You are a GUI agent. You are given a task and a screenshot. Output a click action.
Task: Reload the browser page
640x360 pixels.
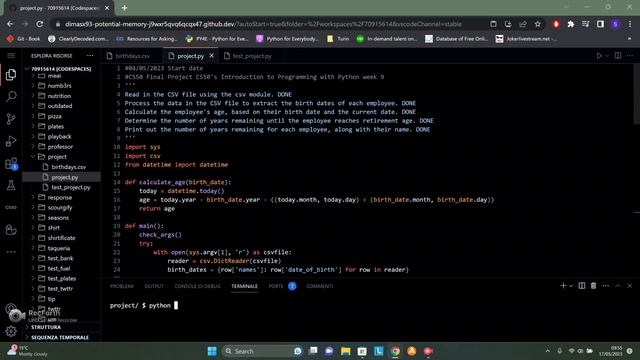(x=40, y=24)
